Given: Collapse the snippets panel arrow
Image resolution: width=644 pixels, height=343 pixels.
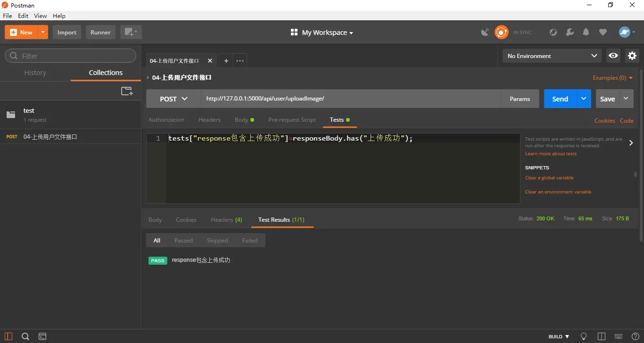Looking at the screenshot, I should coord(631,142).
